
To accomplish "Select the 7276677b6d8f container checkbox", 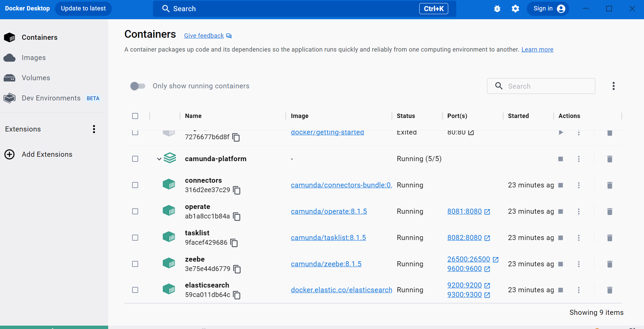I will [x=135, y=132].
